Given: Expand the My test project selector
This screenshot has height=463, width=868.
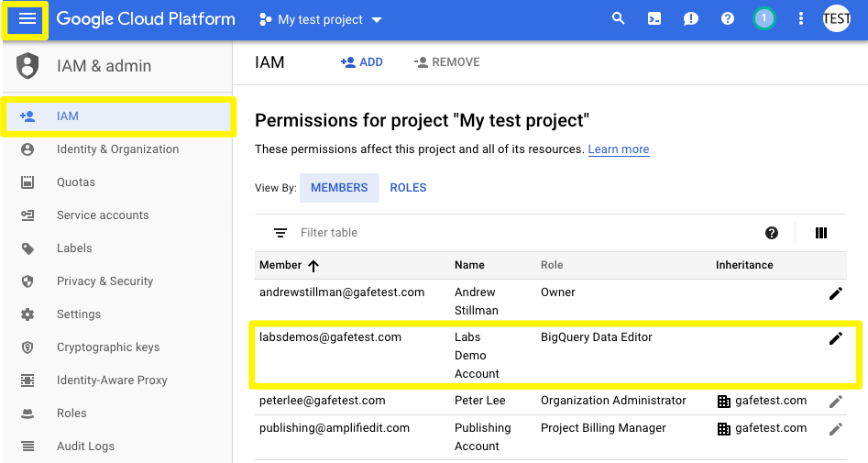Looking at the screenshot, I should click(x=321, y=19).
